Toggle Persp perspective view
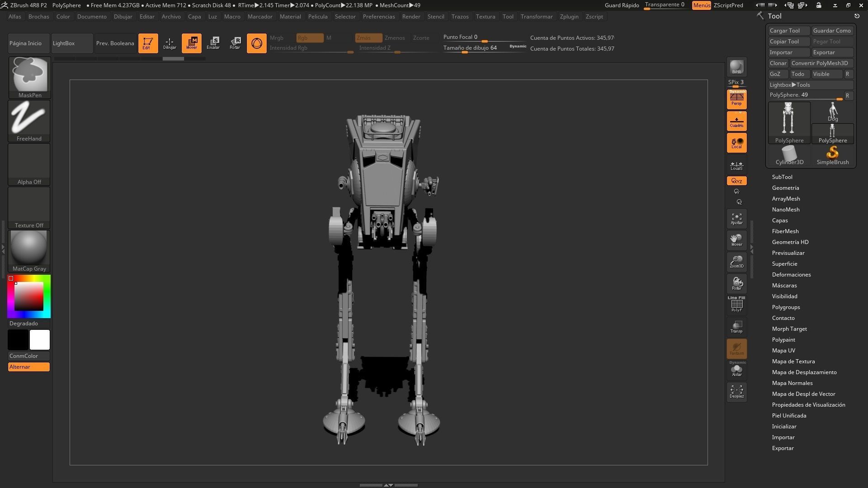The height and width of the screenshot is (488, 868). click(x=736, y=99)
